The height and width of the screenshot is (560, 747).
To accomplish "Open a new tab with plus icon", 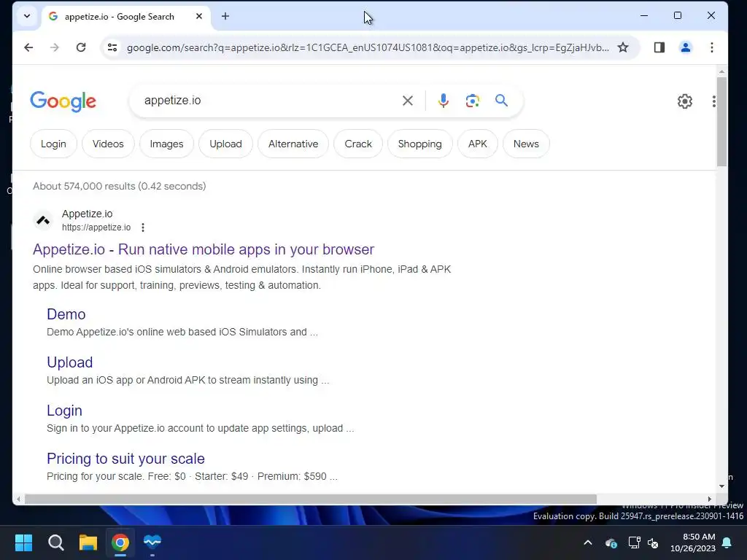I will tap(225, 16).
